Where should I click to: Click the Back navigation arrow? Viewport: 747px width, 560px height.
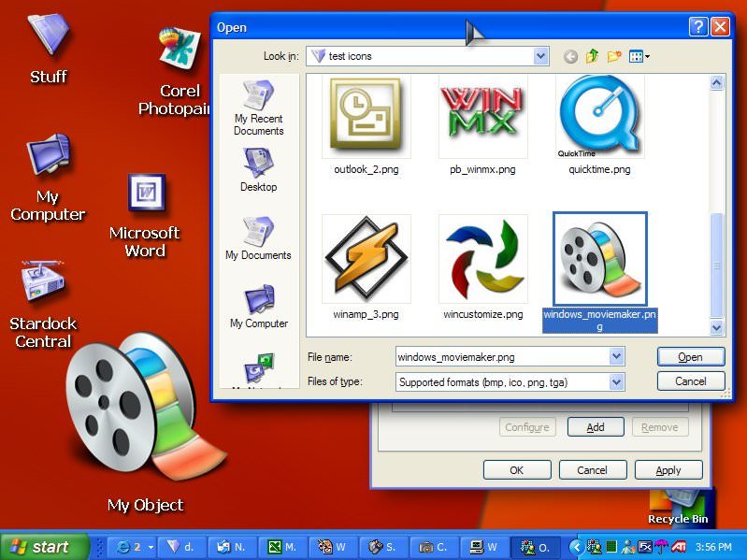point(570,57)
